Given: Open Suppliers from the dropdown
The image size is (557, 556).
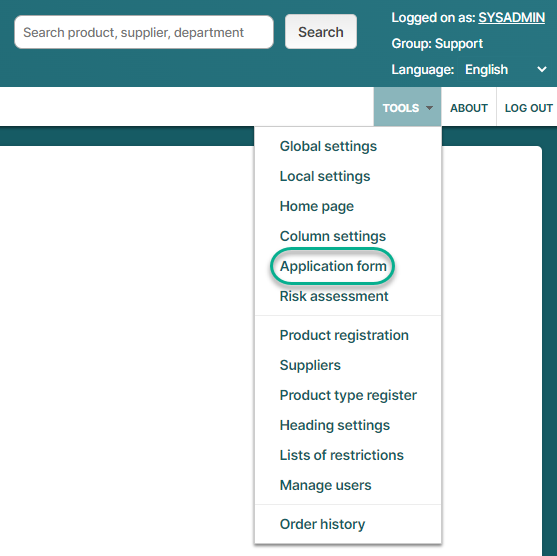Looking at the screenshot, I should 310,365.
